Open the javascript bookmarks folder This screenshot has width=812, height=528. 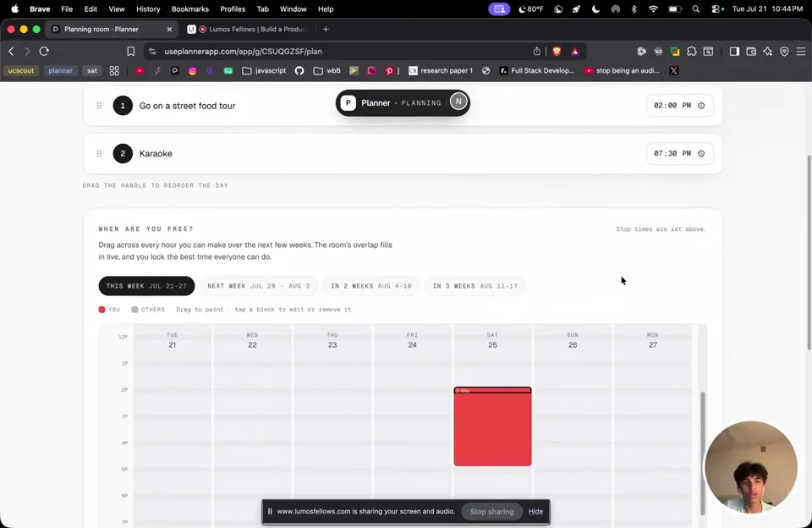tap(264, 71)
